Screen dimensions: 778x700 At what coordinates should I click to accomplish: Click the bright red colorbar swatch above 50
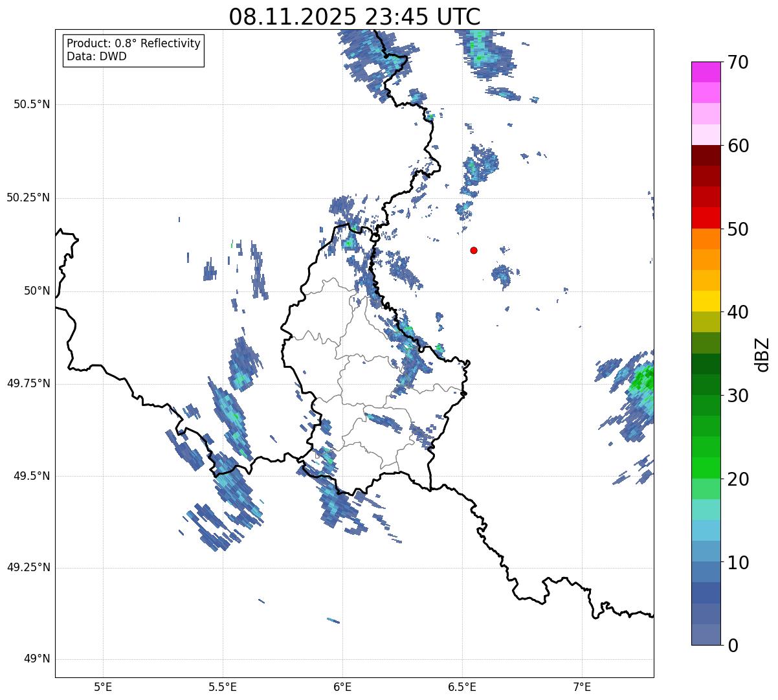point(706,218)
